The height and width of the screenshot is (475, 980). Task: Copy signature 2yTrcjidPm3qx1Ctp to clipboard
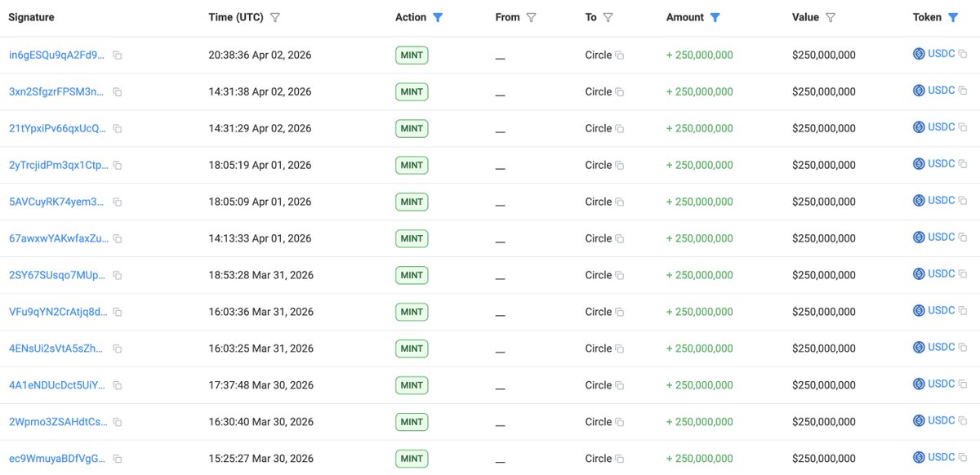pos(118,166)
